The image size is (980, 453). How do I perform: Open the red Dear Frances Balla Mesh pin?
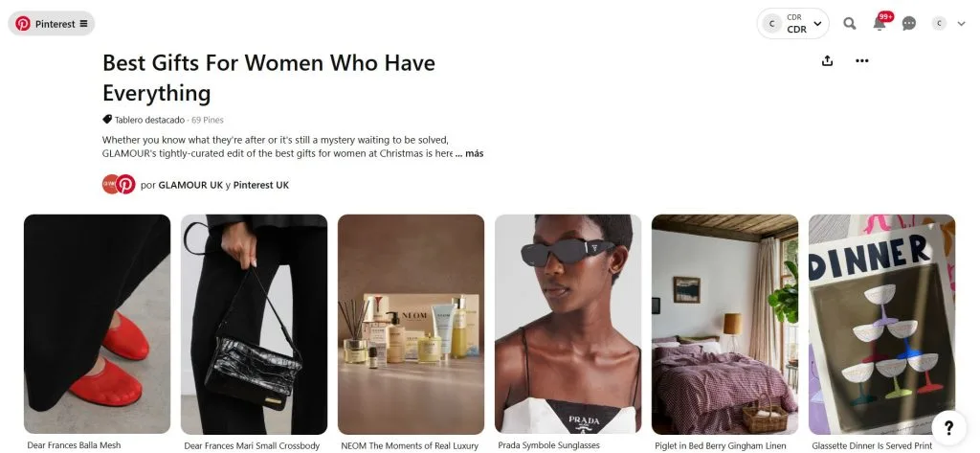coord(97,324)
